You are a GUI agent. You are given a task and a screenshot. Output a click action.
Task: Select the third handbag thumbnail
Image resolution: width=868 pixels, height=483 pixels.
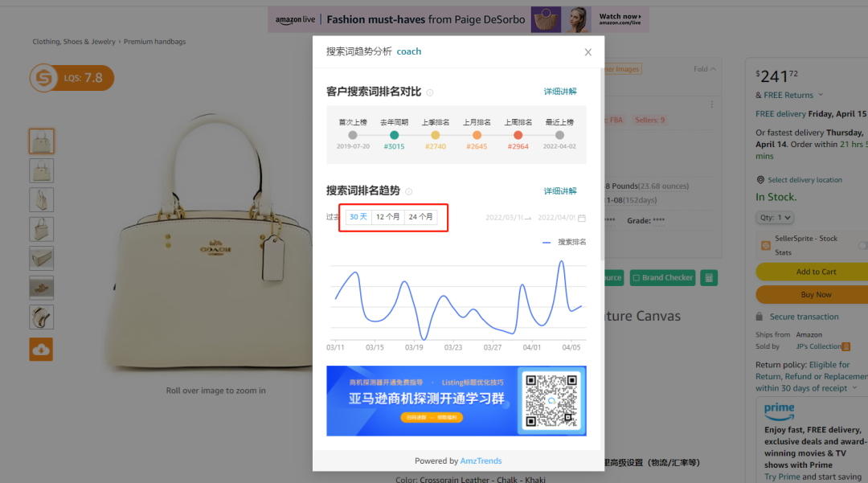click(42, 200)
